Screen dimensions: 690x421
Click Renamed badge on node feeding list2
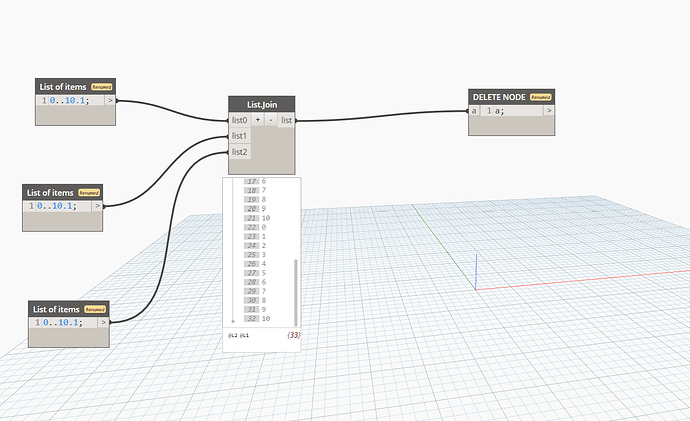95,309
